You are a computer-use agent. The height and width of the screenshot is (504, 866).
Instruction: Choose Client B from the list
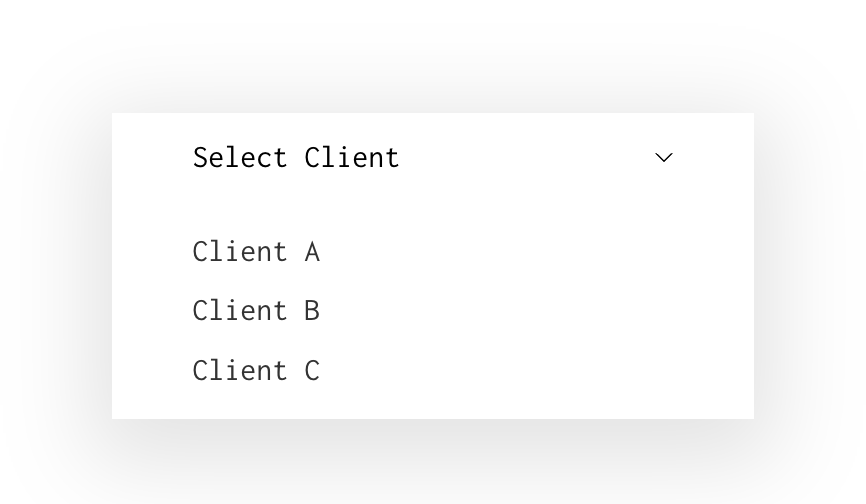[256, 311]
